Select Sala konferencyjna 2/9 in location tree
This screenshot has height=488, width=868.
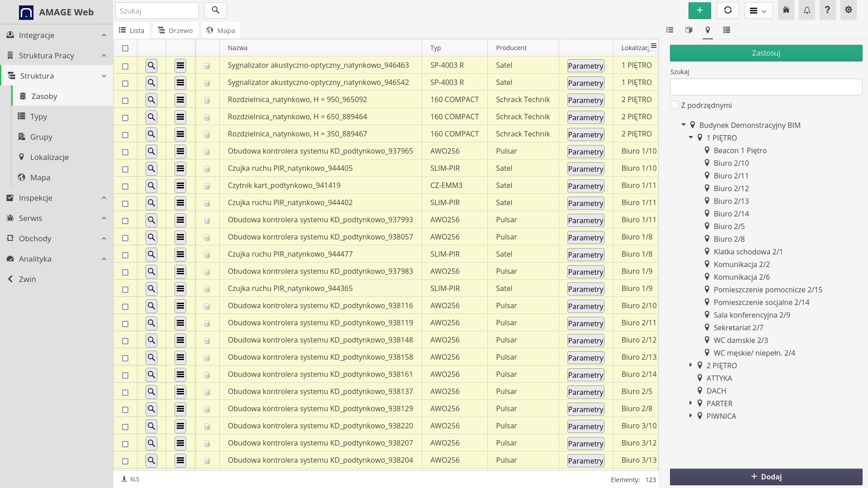[x=752, y=315]
